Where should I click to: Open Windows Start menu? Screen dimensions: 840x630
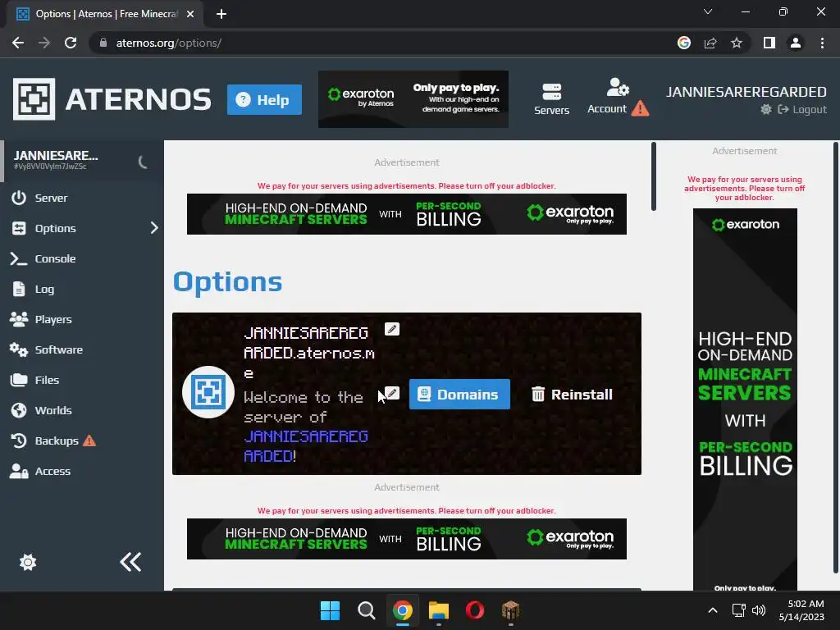[x=330, y=610]
